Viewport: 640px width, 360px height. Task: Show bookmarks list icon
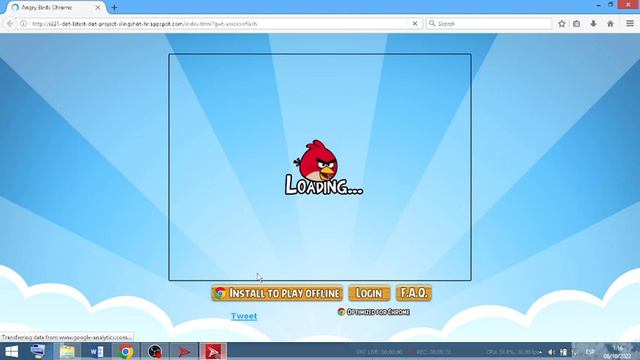(576, 24)
